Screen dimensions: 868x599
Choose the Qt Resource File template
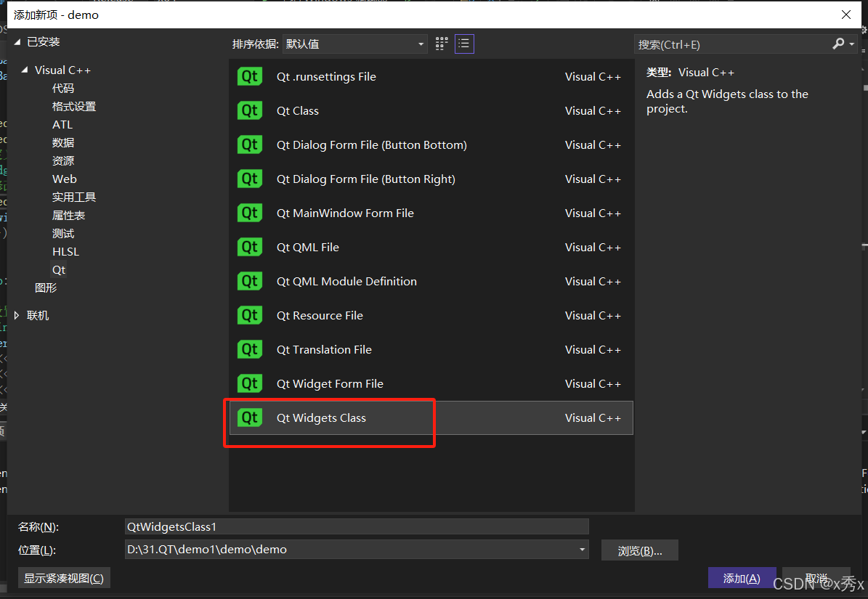(431, 315)
